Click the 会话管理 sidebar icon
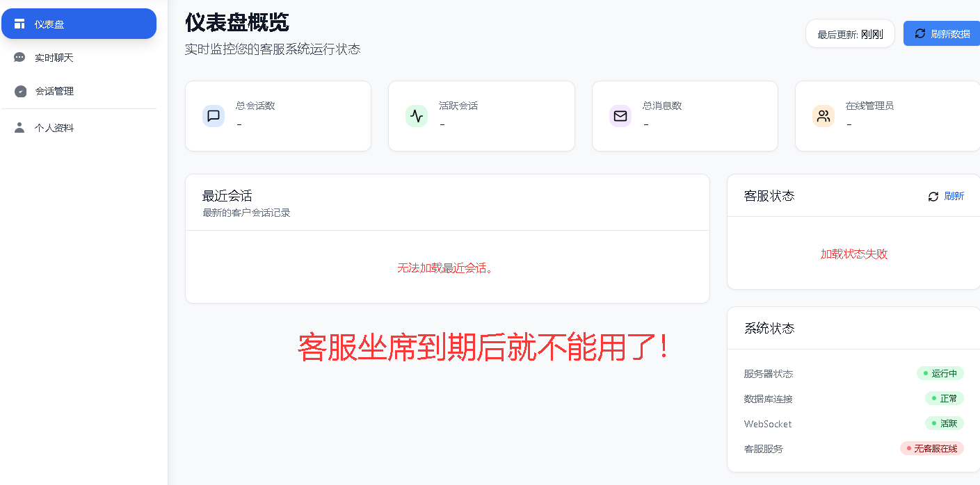 20,91
